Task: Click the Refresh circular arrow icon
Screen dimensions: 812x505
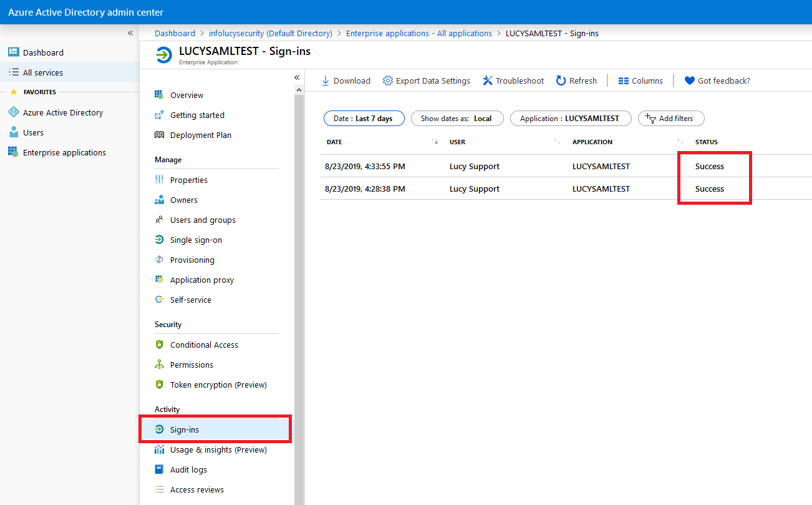Action: 561,81
